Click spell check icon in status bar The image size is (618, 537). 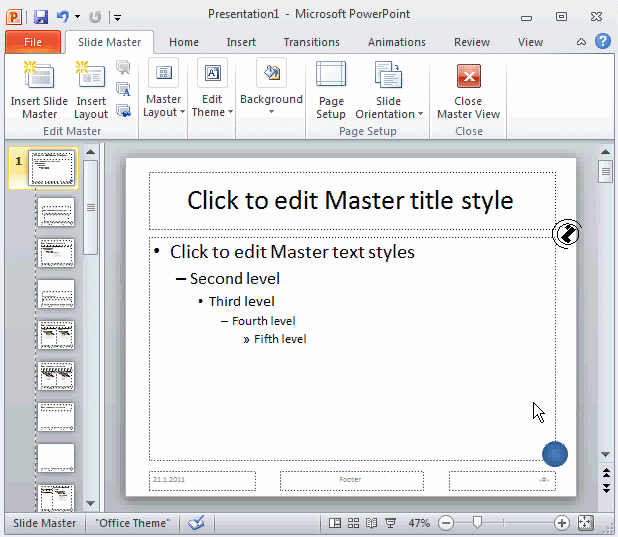197,522
